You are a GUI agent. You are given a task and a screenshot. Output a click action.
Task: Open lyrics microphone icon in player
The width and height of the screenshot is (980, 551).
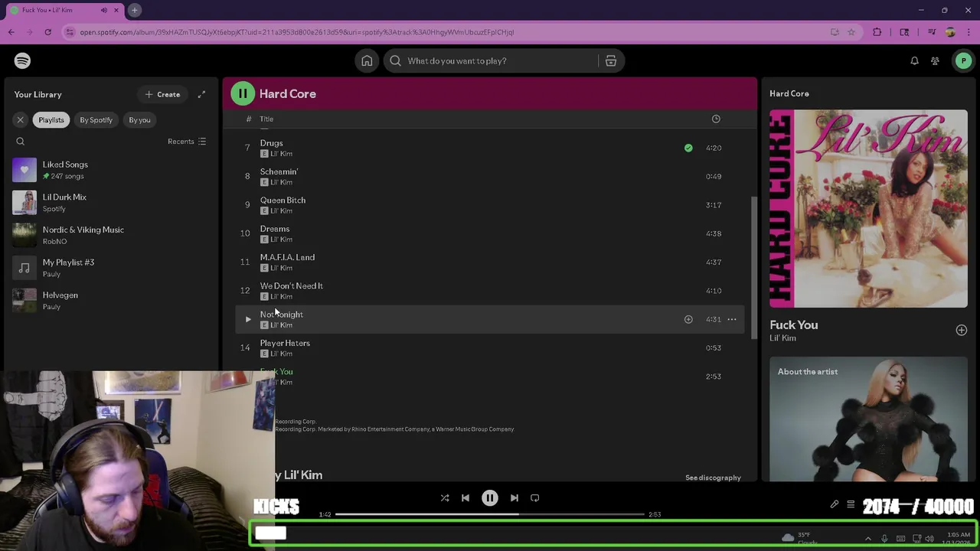point(835,505)
